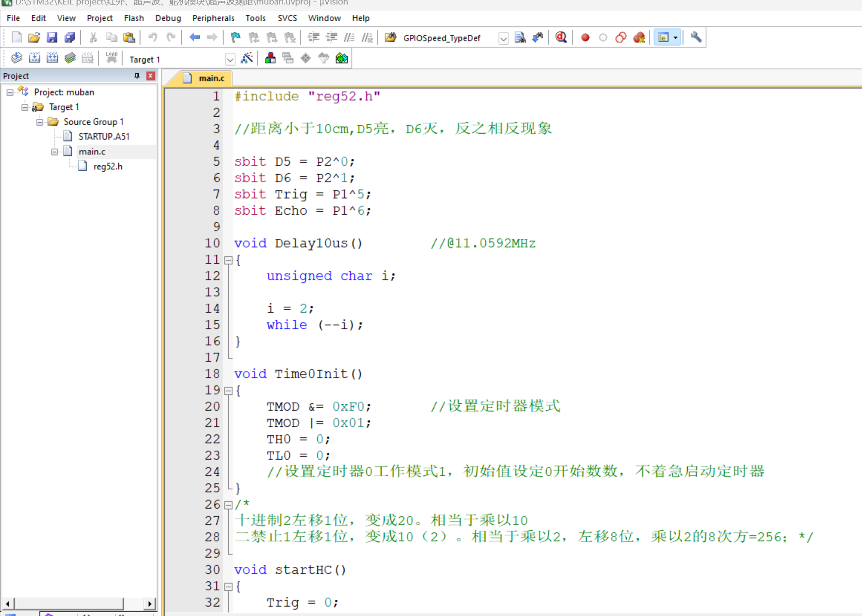The image size is (862, 616).
Task: Cut selection with the scissors icon
Action: click(x=93, y=38)
